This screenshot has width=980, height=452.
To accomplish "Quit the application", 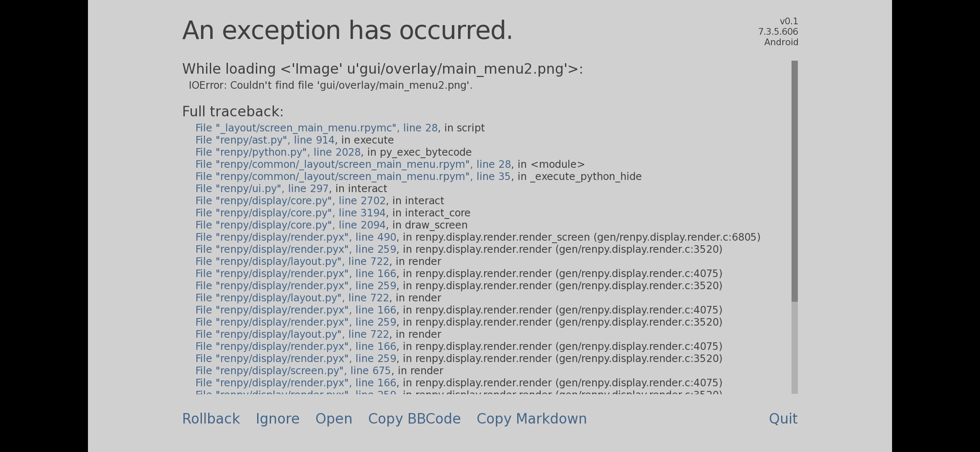I will 783,418.
